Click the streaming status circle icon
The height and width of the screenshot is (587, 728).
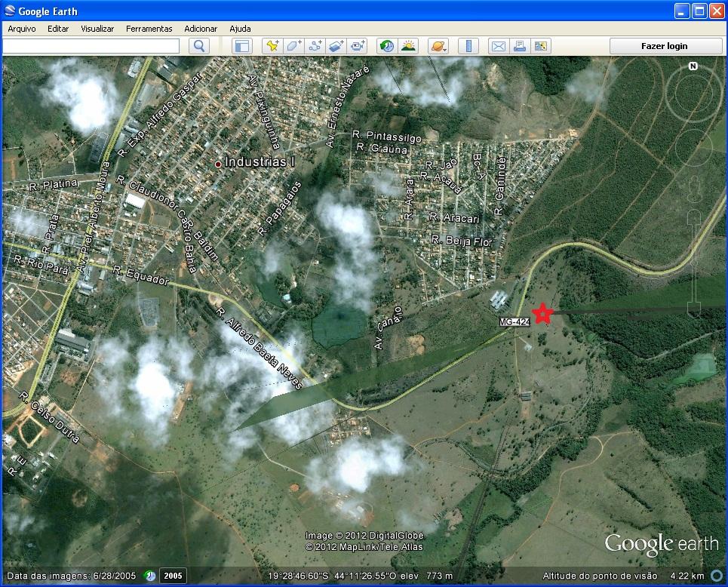pos(717,576)
